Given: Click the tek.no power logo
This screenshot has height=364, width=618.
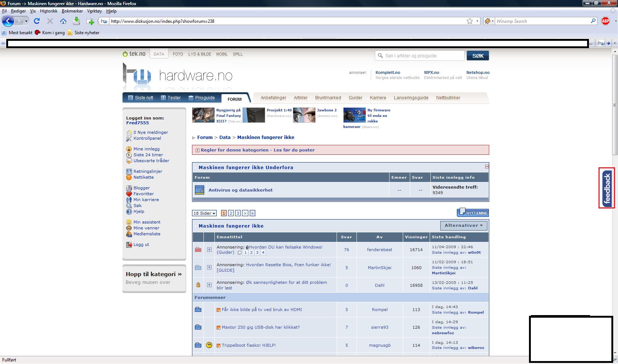Looking at the screenshot, I should click(x=134, y=54).
